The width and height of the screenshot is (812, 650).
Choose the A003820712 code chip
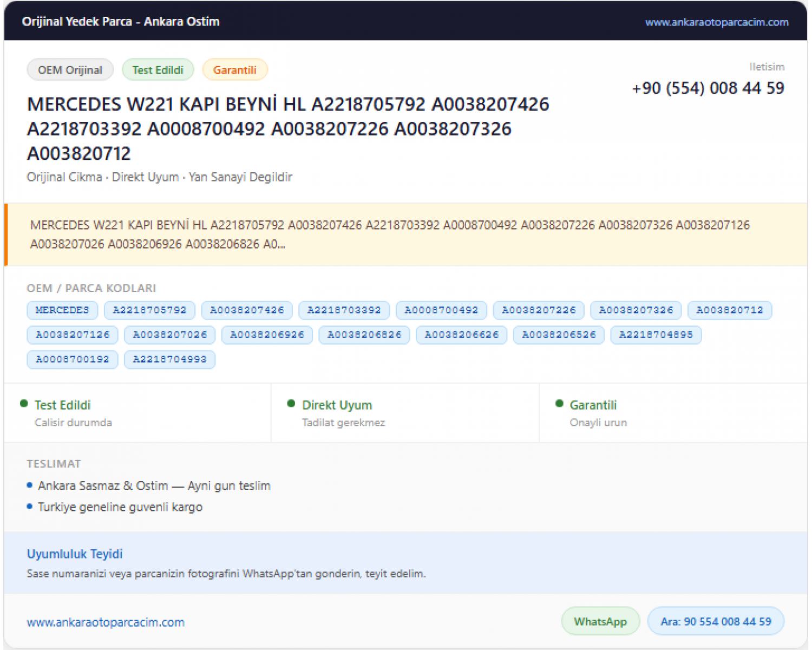(730, 310)
